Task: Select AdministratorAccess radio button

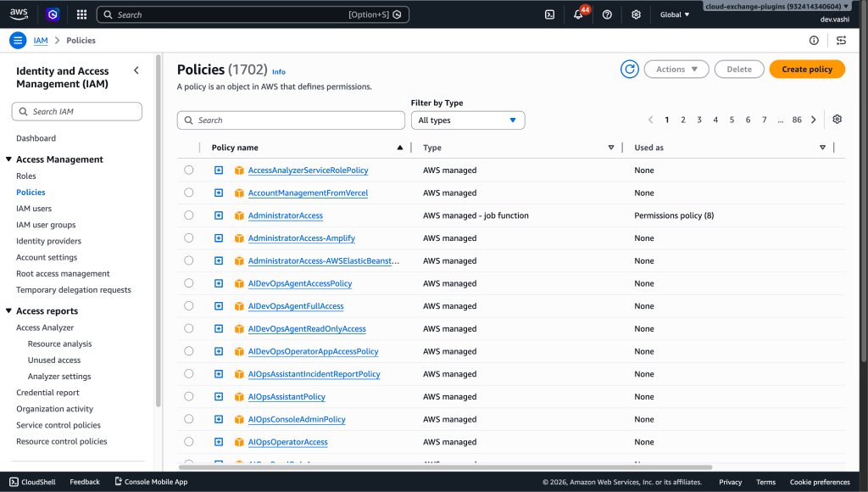Action: 189,215
